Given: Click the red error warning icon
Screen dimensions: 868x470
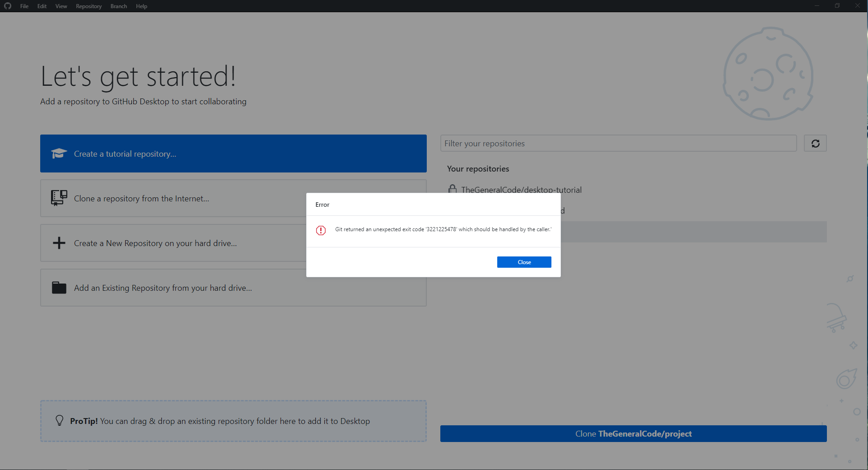Looking at the screenshot, I should (x=321, y=230).
